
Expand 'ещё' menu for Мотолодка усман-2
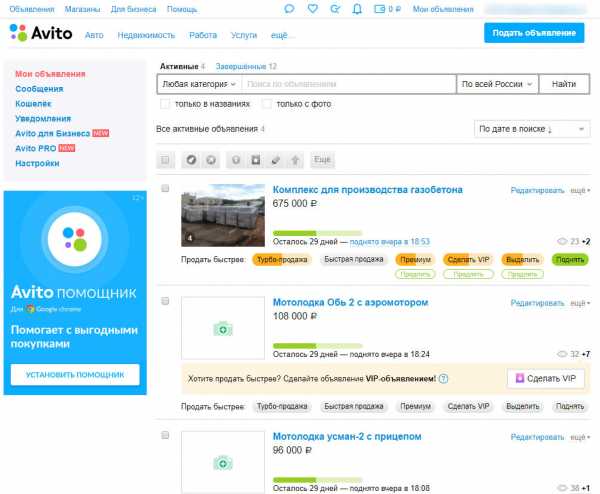point(580,437)
